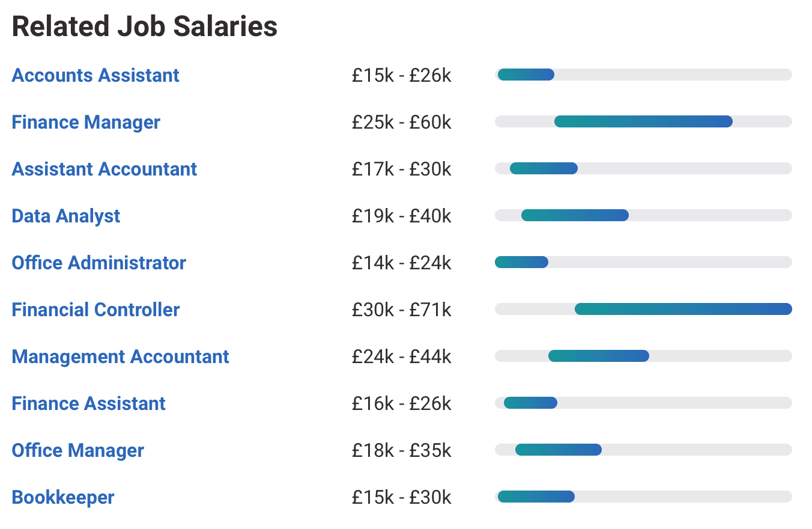Click the Financial Controller link

pyautogui.click(x=95, y=310)
